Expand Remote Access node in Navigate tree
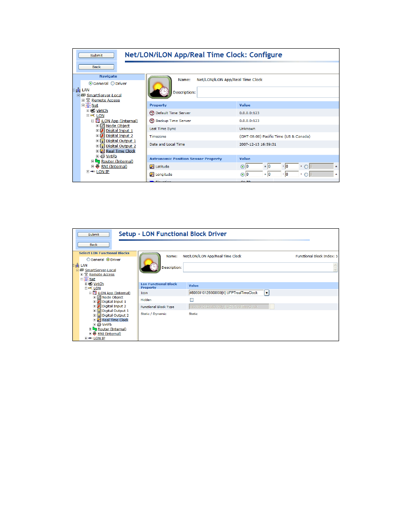The width and height of the screenshot is (411, 532). coord(83,100)
